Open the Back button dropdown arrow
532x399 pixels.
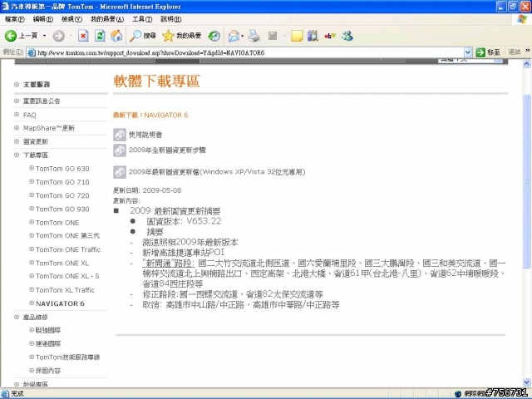(x=44, y=36)
